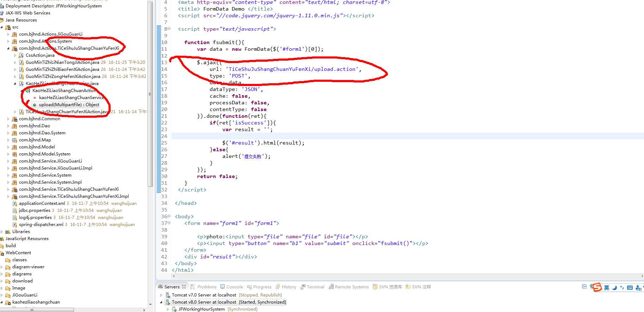Viewport: 644px width, 312px height.
Task: Click the classes folder icon
Action: pyautogui.click(x=8, y=260)
